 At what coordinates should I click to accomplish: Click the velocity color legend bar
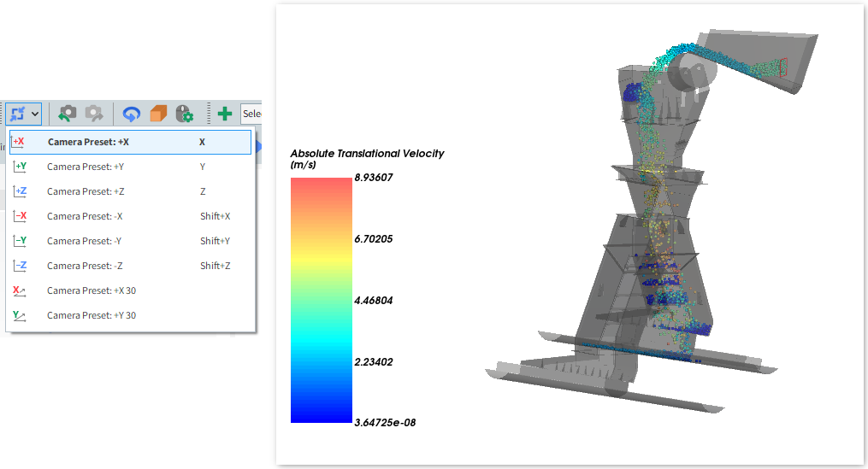pyautogui.click(x=321, y=300)
